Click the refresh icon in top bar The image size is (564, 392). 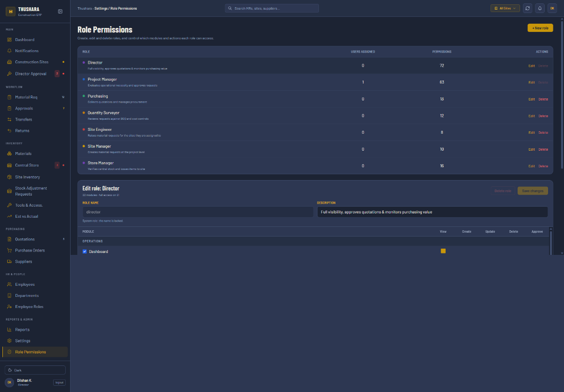click(527, 8)
